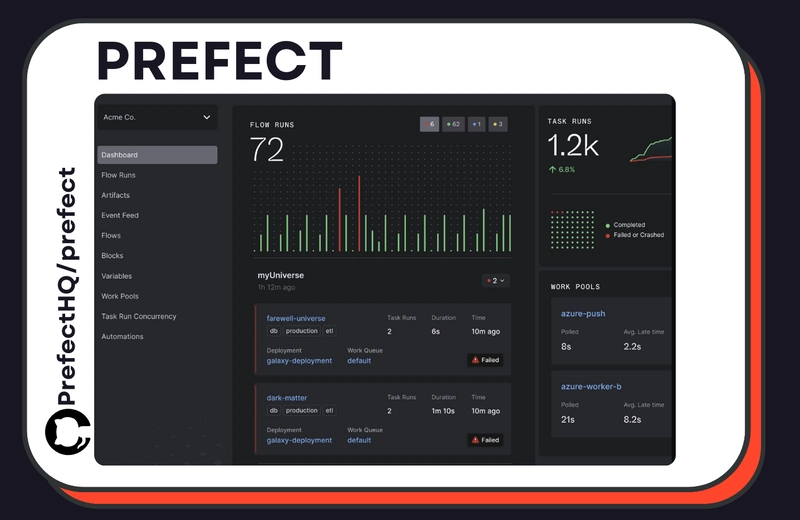
Task: Toggle the completed runs filter showing 62
Action: 453,124
